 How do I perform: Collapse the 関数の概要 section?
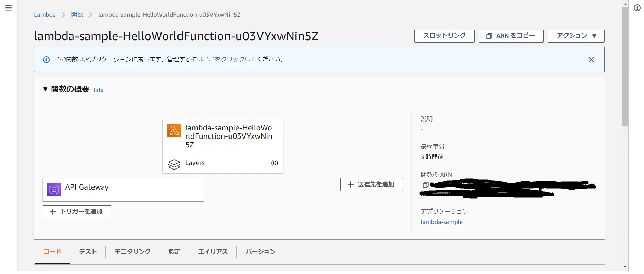coord(45,89)
